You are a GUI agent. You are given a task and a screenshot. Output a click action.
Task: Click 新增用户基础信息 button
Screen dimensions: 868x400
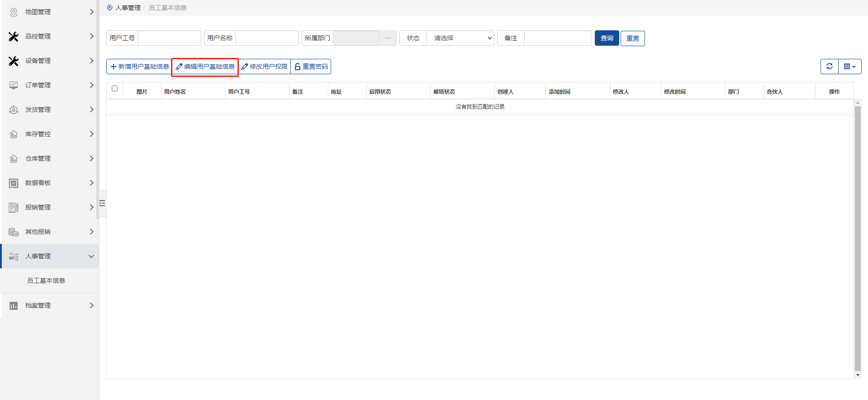tap(139, 67)
